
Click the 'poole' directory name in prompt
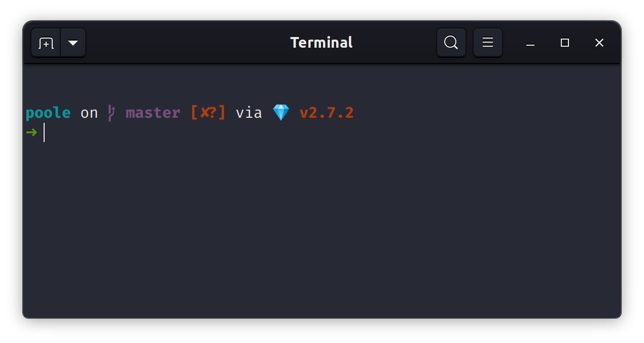click(x=48, y=113)
